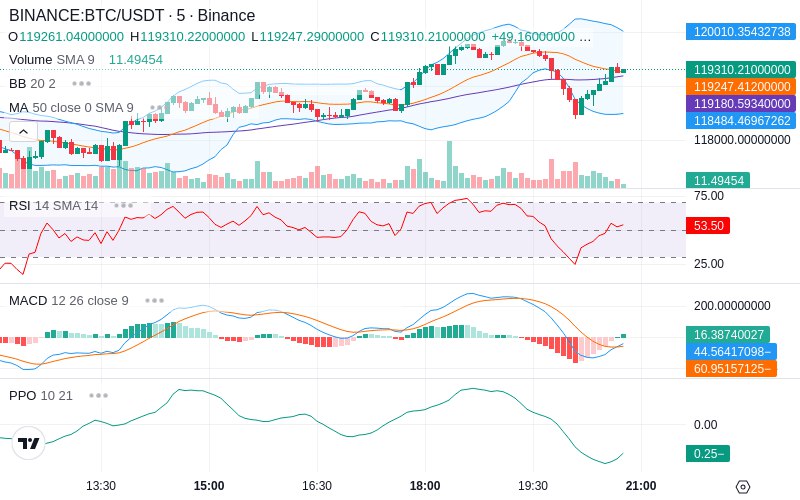Click the upper band price label 120010.35432738
800x500 pixels.
pyautogui.click(x=741, y=32)
